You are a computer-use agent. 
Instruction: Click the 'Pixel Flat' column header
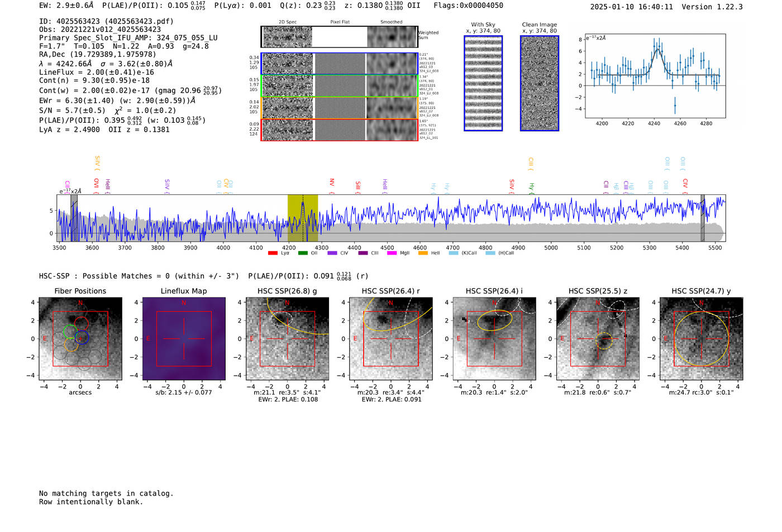pyautogui.click(x=340, y=22)
